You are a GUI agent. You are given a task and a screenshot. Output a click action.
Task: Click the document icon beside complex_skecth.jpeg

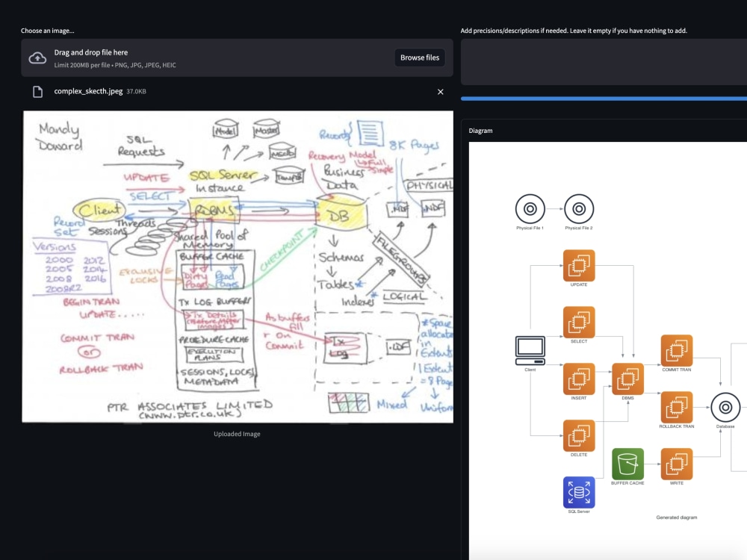[x=37, y=92]
